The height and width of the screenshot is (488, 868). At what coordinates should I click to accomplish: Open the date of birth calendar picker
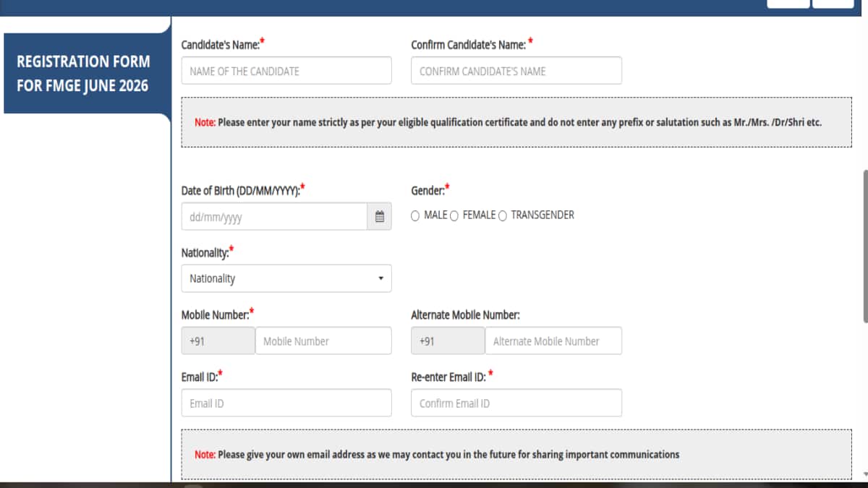379,217
